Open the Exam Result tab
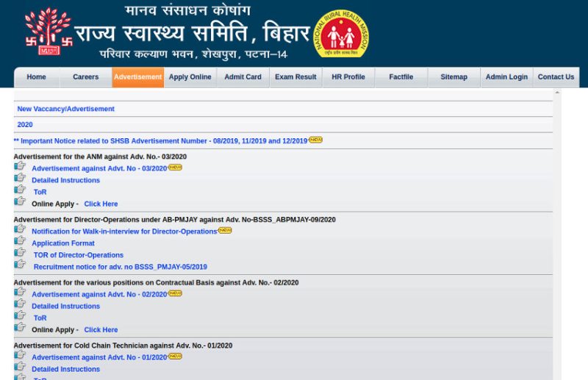 [x=295, y=77]
